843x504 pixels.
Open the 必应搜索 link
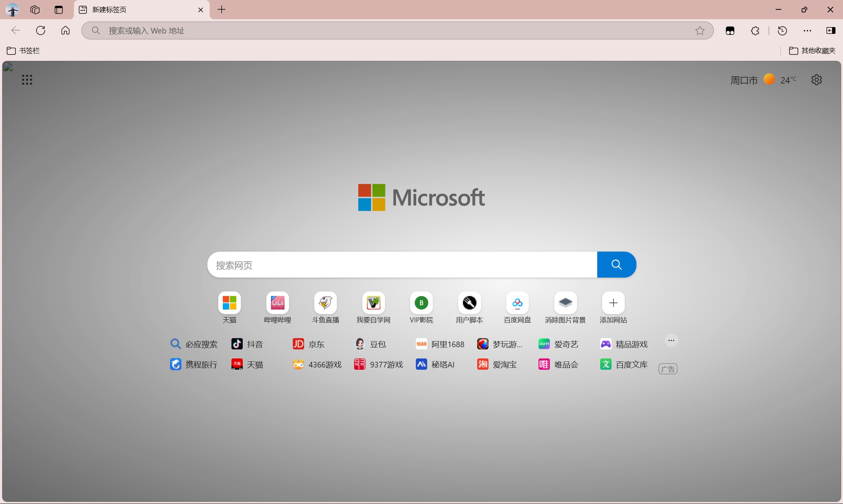pos(194,344)
